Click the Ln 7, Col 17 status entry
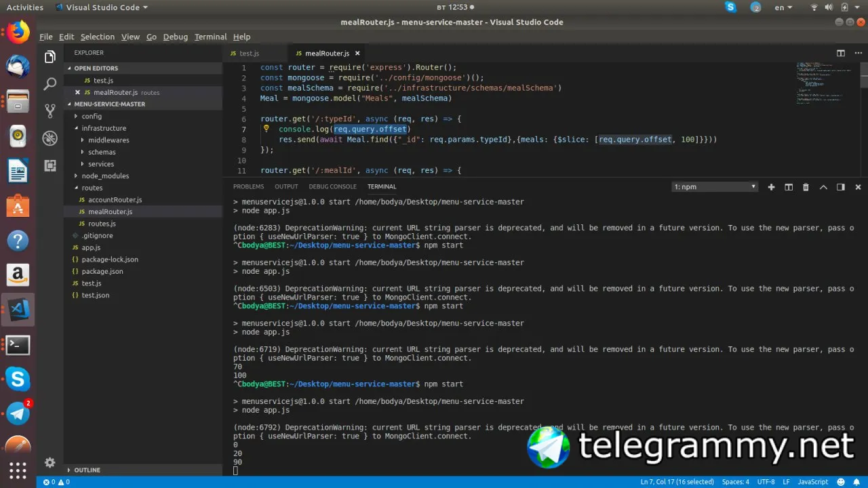868x488 pixels. click(x=677, y=482)
